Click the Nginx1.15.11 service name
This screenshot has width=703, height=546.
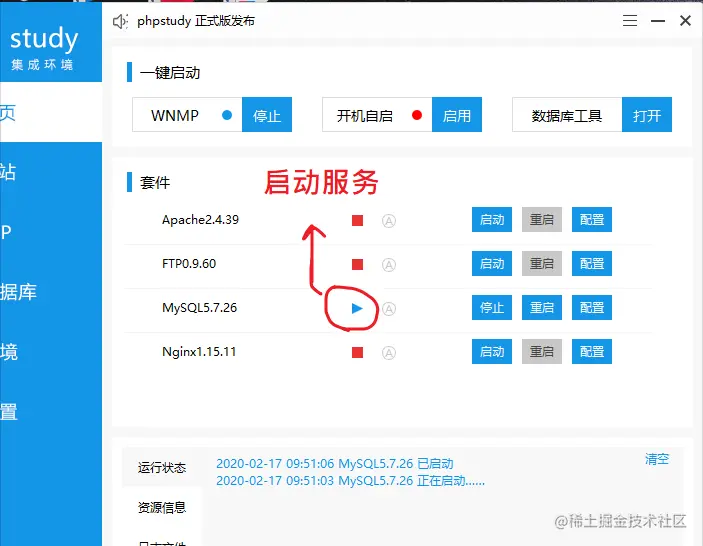199,351
